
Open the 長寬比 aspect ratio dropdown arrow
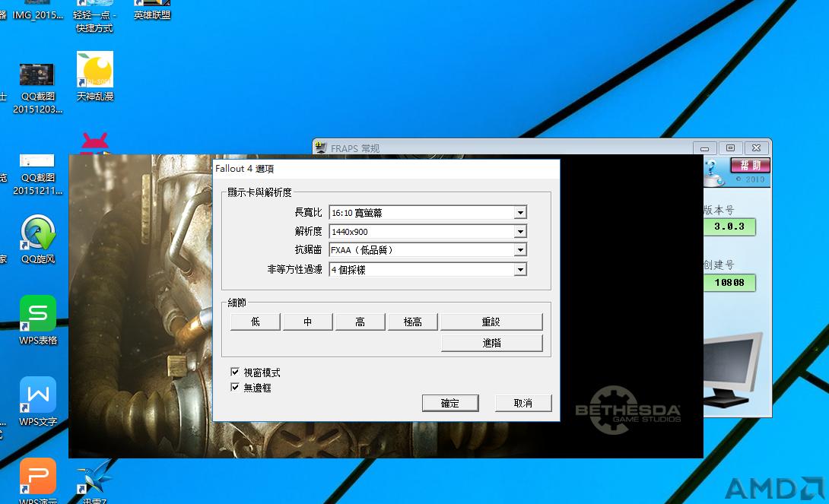point(520,212)
